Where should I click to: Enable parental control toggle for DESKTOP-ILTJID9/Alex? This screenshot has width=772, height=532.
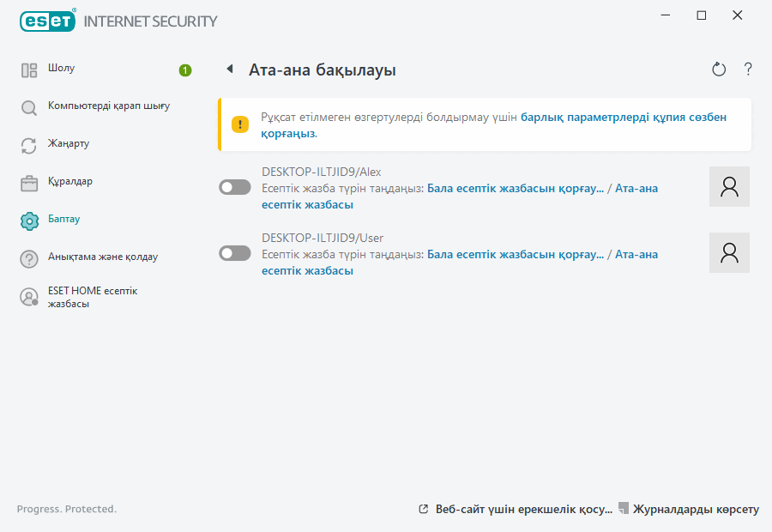tap(235, 187)
